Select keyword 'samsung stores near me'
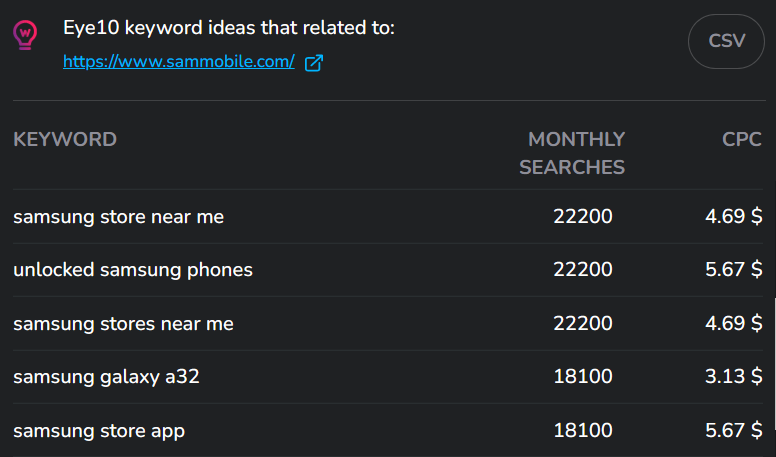Screen dimensions: 776x457 pyautogui.click(x=123, y=324)
